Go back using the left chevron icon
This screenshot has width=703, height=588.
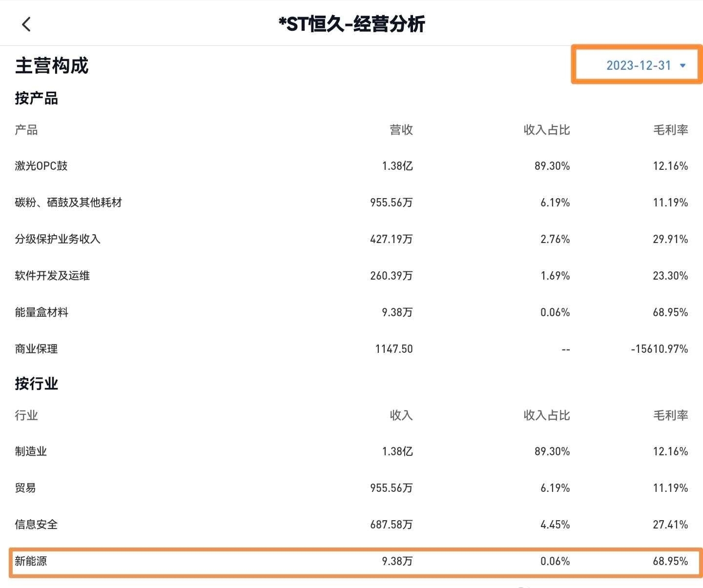point(27,24)
